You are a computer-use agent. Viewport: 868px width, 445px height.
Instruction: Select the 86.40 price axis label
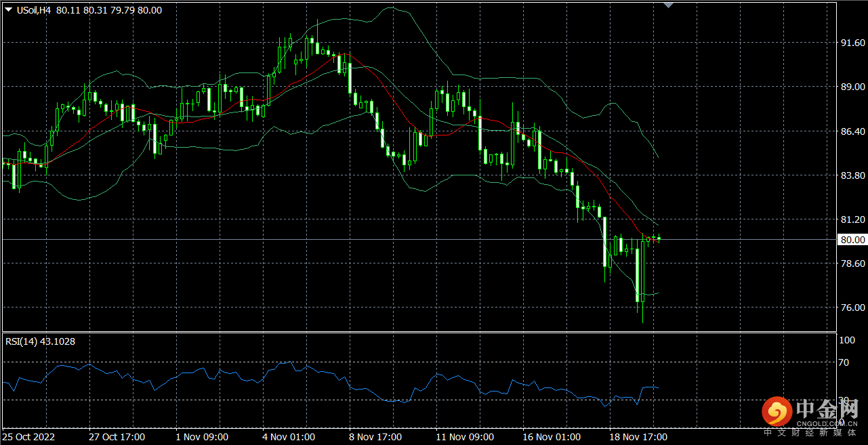(852, 131)
